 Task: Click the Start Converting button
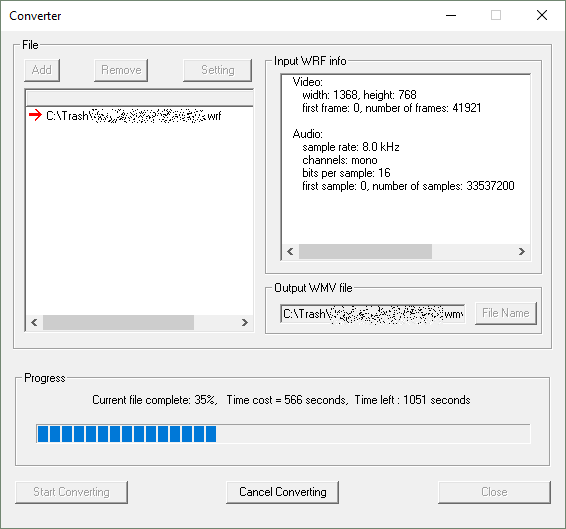(71, 492)
